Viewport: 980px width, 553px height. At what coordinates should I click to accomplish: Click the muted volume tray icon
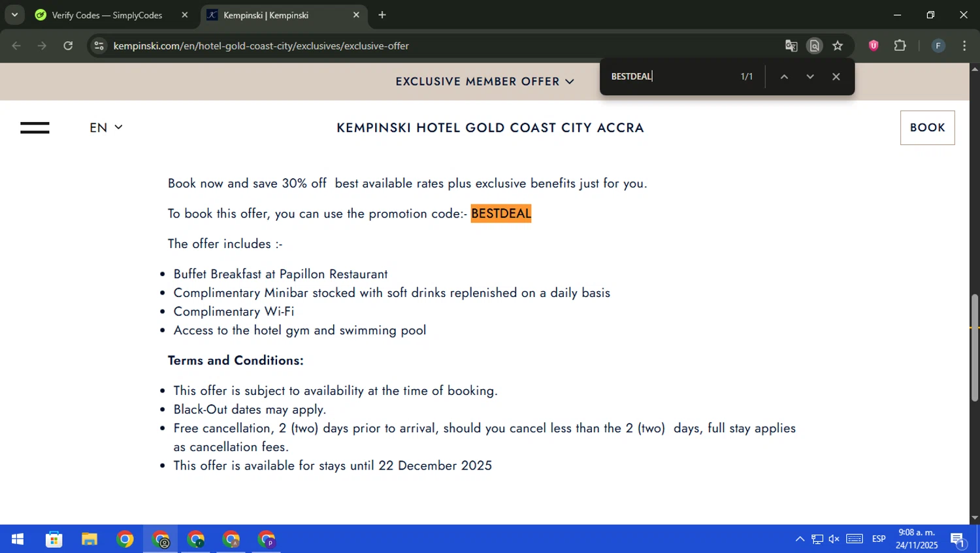coord(834,539)
